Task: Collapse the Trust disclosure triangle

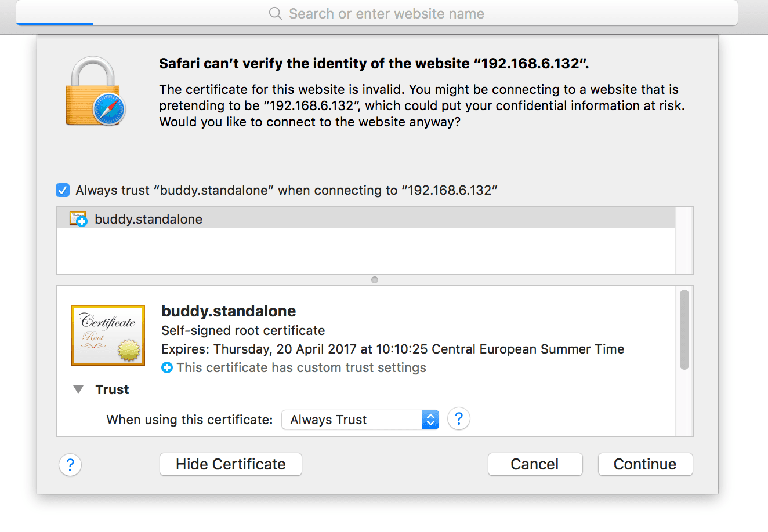Action: coord(78,389)
